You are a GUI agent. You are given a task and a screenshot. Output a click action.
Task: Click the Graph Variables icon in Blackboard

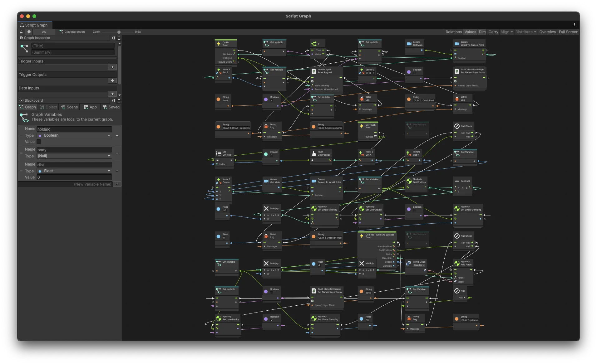coord(24,117)
